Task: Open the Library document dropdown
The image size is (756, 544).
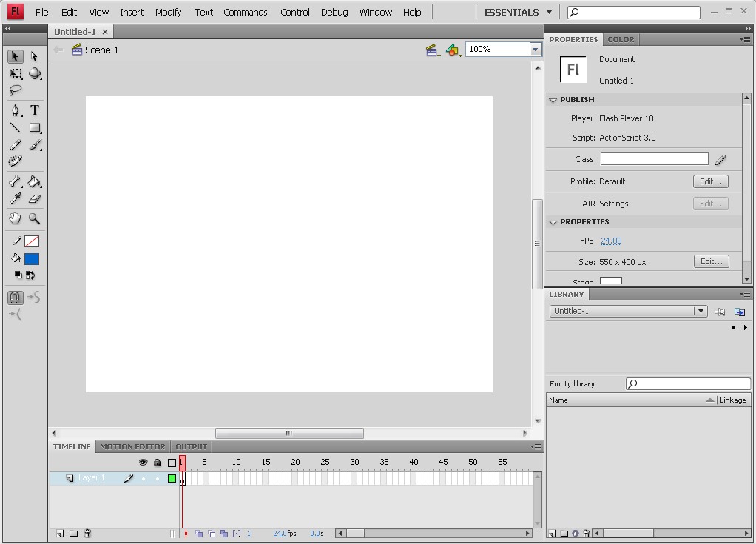Action: click(x=700, y=311)
